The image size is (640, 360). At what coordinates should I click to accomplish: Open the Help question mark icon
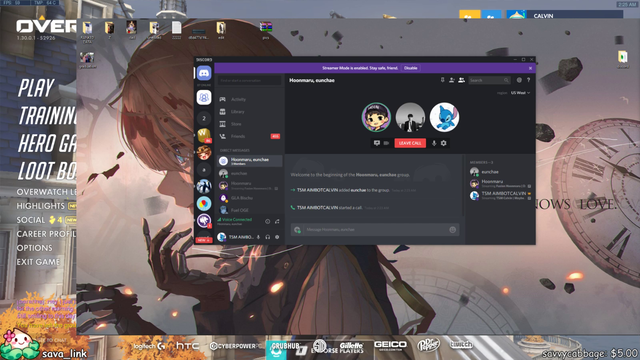[x=528, y=80]
